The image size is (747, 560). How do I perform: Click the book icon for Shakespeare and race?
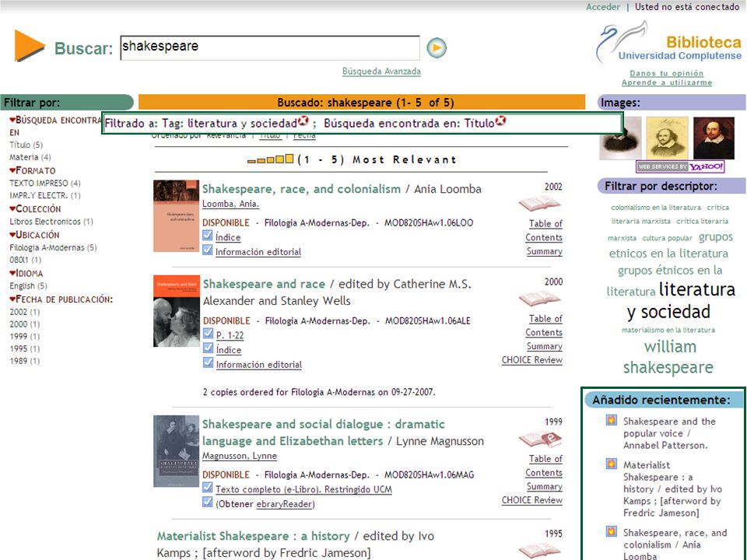pyautogui.click(x=540, y=299)
